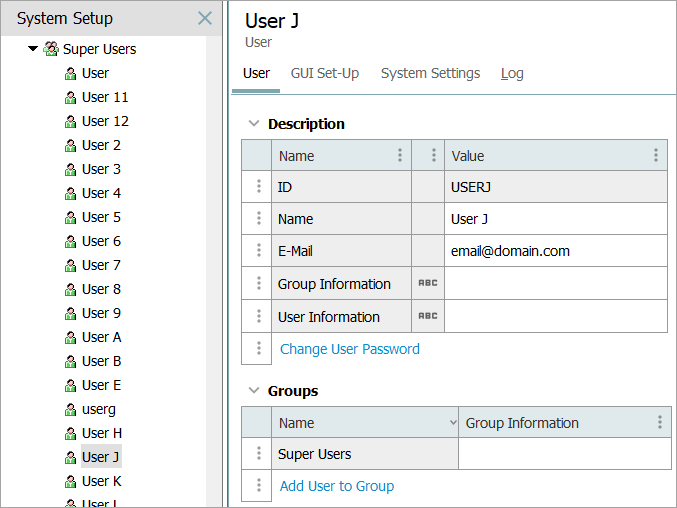677x508 pixels.
Task: Open the Name column sort dropdown in Groups
Action: click(x=453, y=423)
